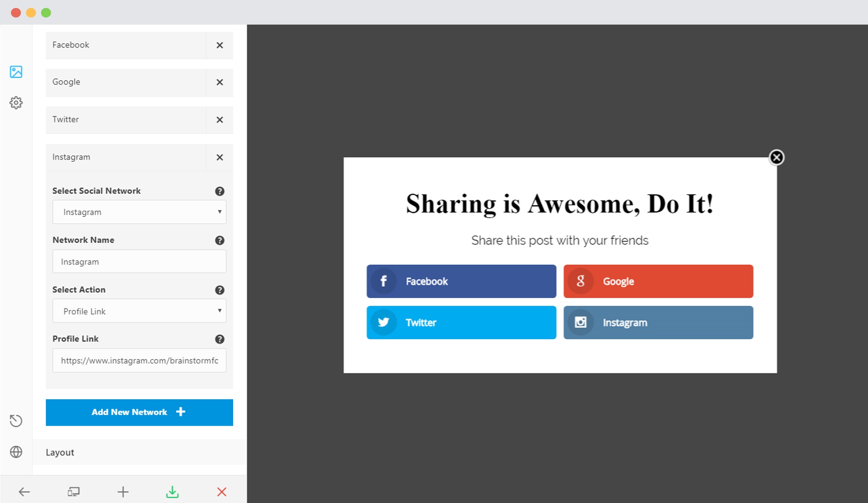
Task: Click the back arrow in bottom toolbar
Action: (24, 492)
